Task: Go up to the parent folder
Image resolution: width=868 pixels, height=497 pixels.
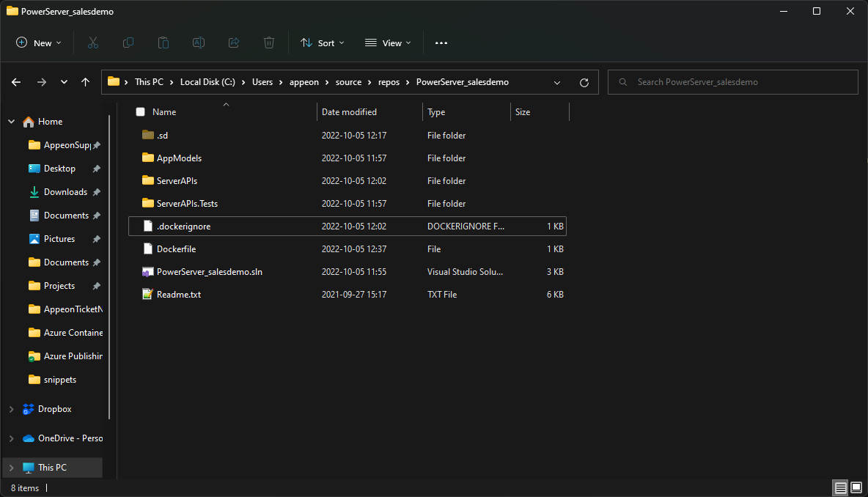Action: (x=85, y=82)
